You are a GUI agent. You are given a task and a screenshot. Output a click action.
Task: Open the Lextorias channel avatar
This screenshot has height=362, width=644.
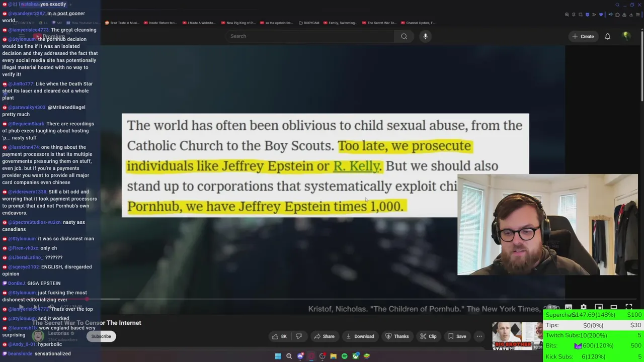pyautogui.click(x=38, y=336)
